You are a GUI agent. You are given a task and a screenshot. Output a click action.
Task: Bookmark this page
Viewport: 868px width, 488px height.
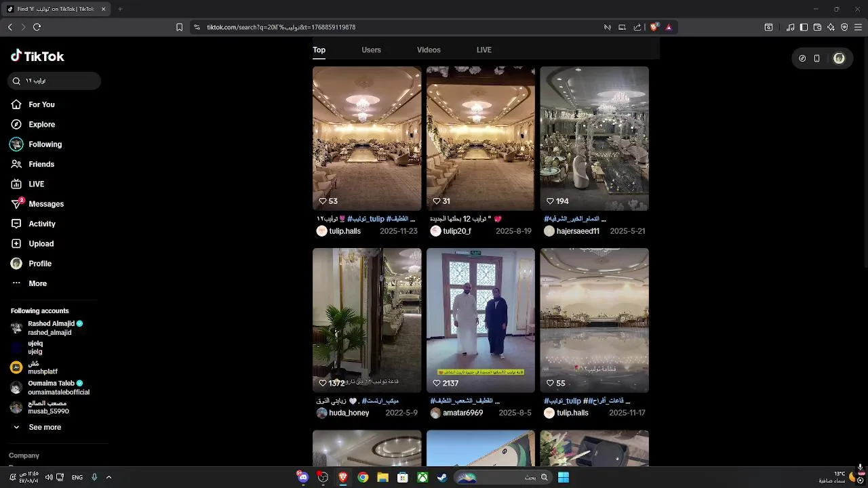tap(179, 27)
